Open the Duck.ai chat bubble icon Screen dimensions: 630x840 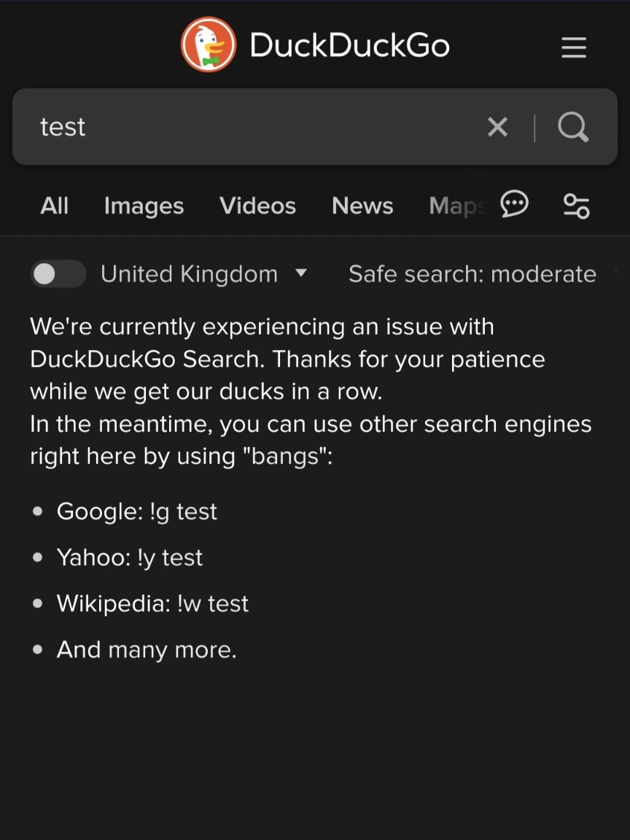515,205
